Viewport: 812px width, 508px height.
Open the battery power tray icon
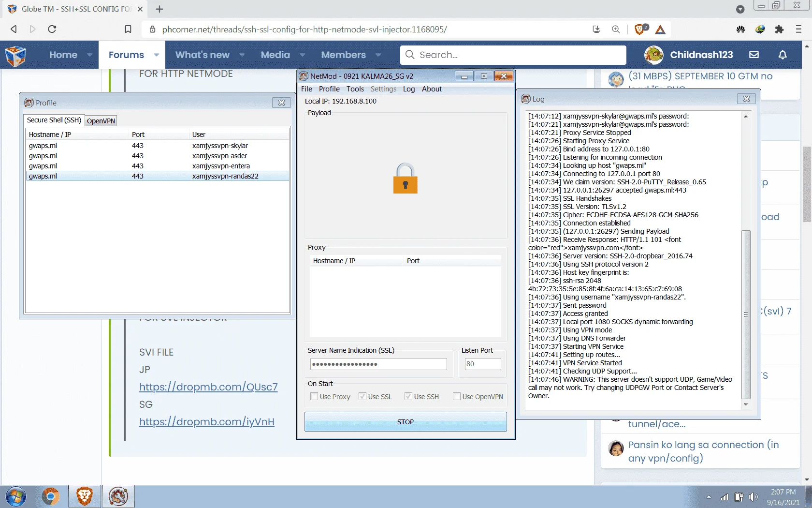point(739,497)
